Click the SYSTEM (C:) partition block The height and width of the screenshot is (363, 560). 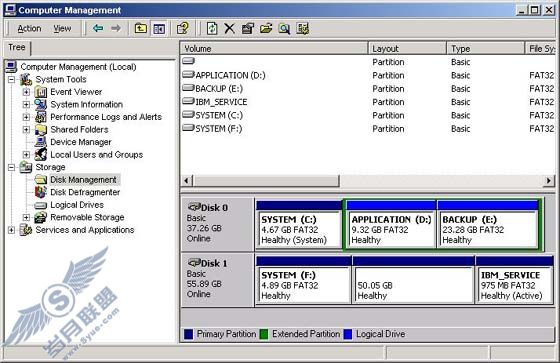299,225
